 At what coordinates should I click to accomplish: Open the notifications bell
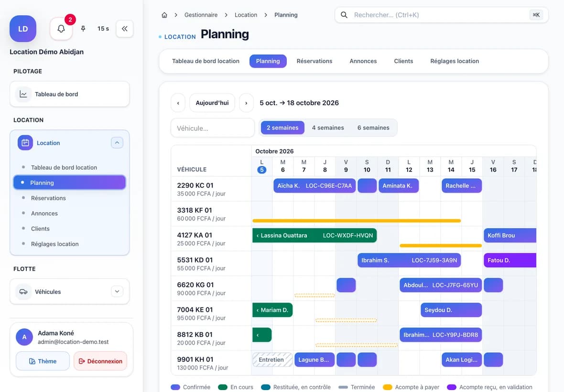(61, 29)
